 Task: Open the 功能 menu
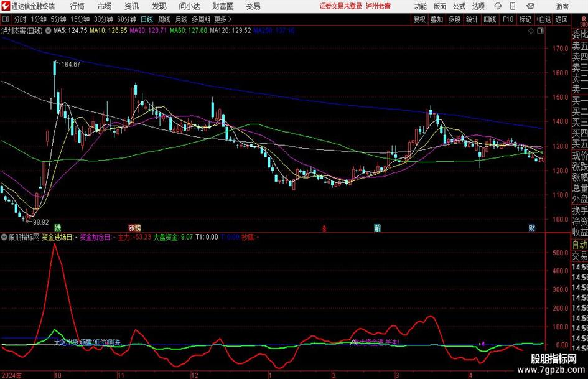421,6
